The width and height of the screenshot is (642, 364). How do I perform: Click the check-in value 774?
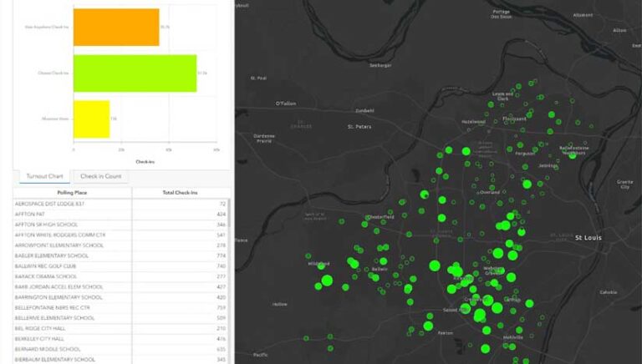221,255
